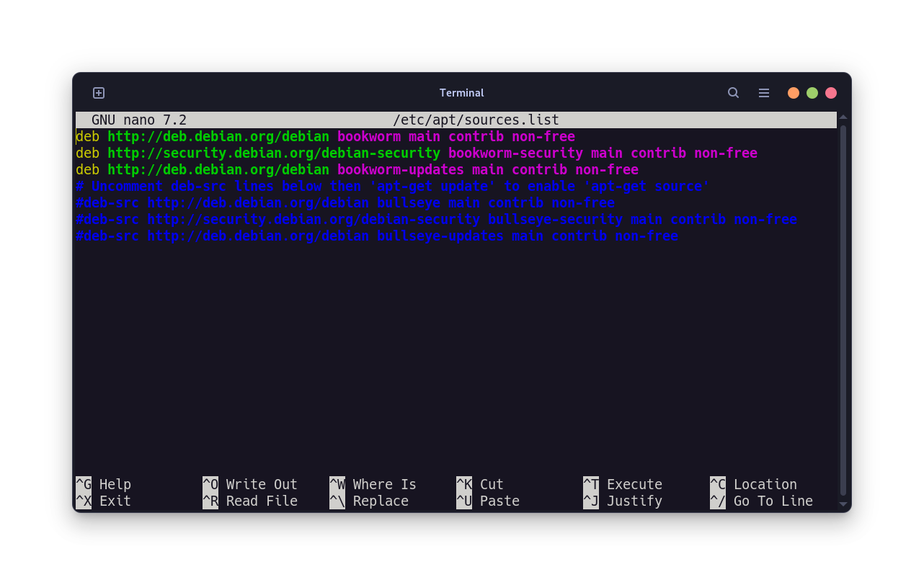Image resolution: width=924 pixels, height=585 pixels.
Task: Open a new terminal tab
Action: click(x=98, y=93)
